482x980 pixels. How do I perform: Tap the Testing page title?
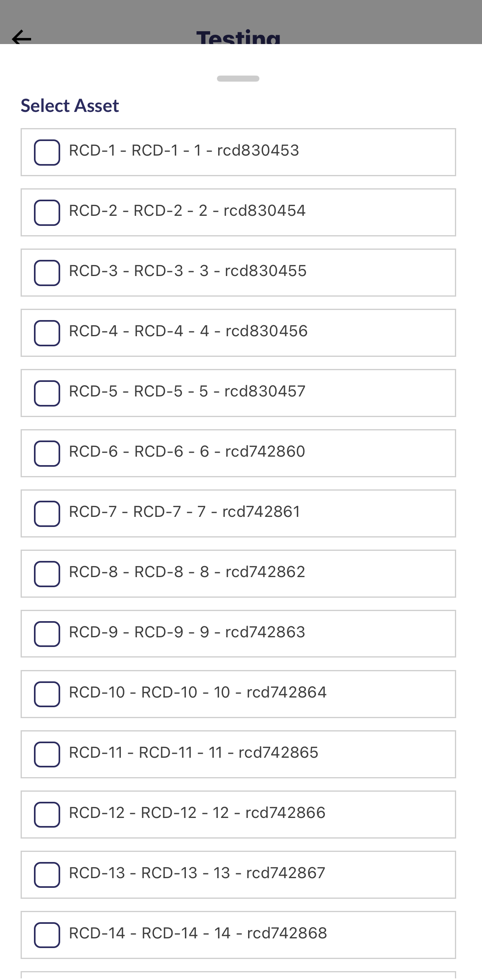[238, 37]
